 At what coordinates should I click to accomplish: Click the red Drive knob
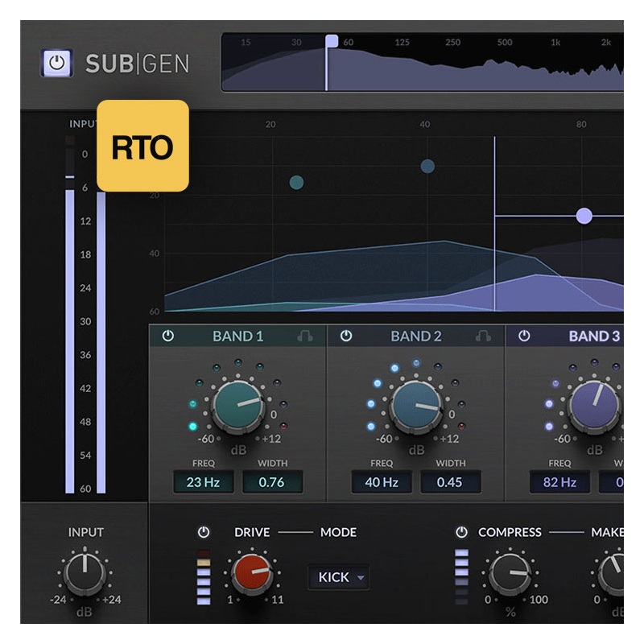tap(252, 572)
